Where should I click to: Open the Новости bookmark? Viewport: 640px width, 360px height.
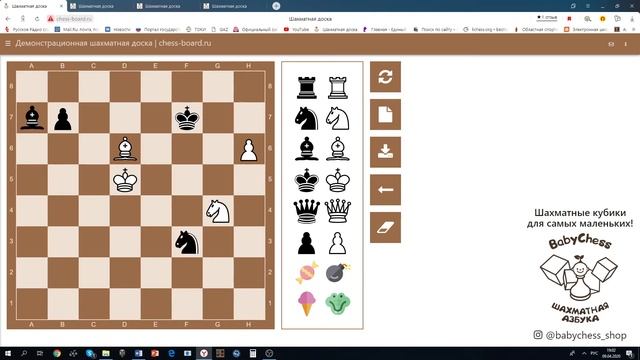click(118, 29)
